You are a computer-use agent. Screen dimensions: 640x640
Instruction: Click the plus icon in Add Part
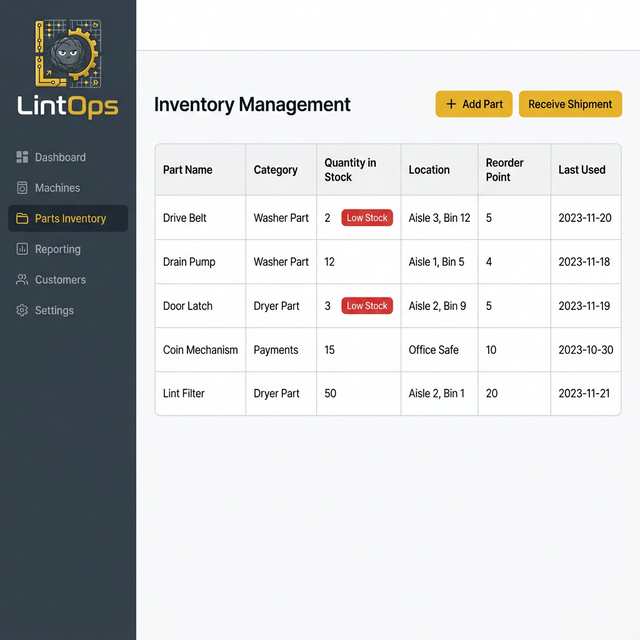451,104
